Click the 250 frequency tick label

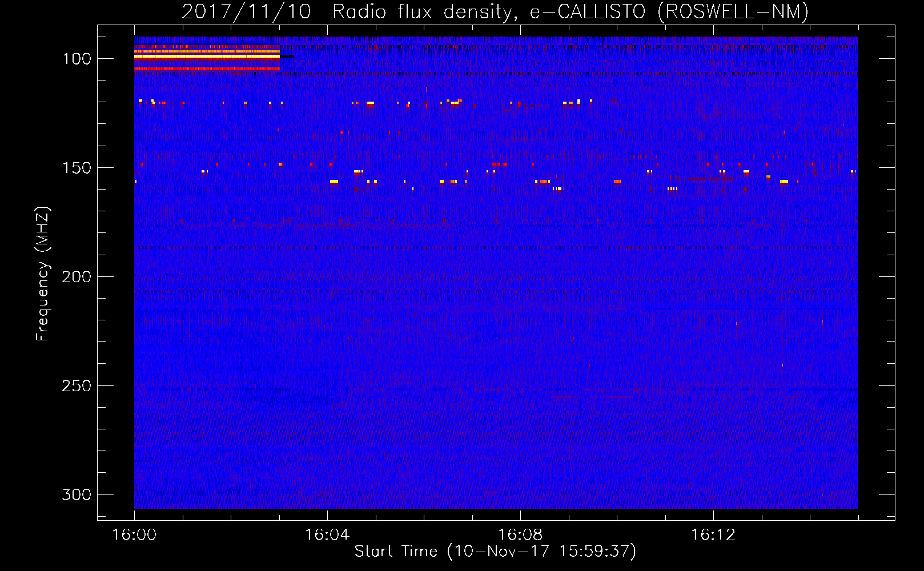[x=77, y=386]
